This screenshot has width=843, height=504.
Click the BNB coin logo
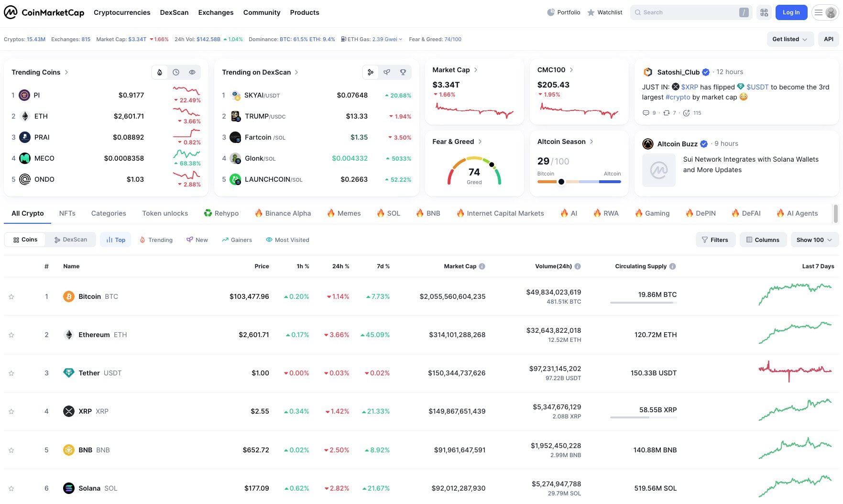69,450
